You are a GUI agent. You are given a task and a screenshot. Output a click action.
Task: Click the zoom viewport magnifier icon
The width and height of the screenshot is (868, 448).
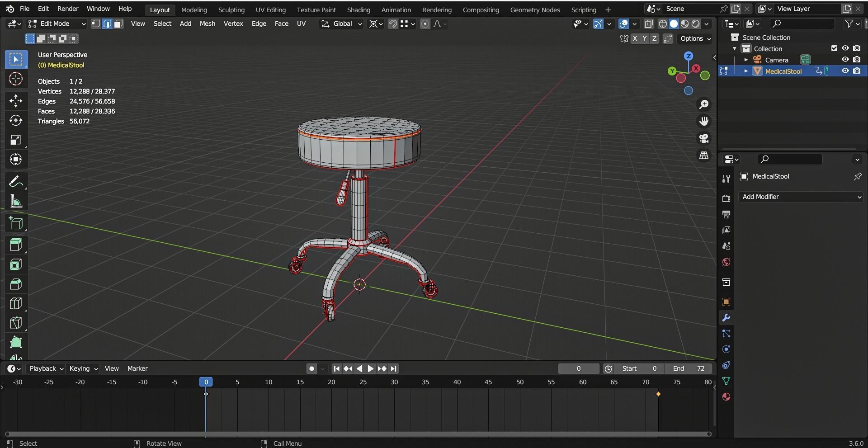pyautogui.click(x=704, y=104)
